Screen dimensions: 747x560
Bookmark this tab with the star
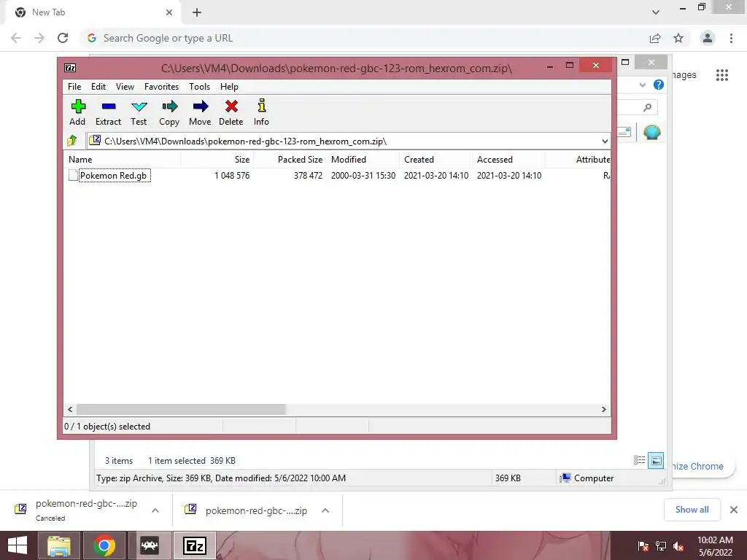pos(678,38)
